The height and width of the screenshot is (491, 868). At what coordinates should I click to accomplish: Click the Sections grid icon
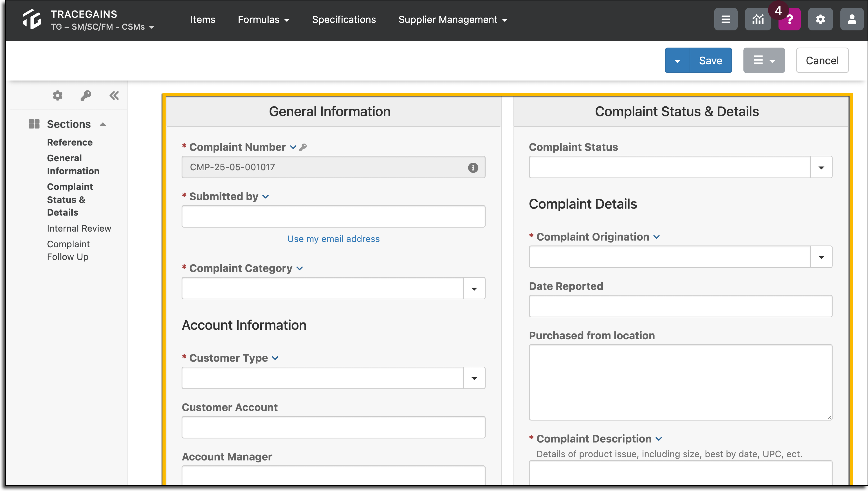(34, 124)
